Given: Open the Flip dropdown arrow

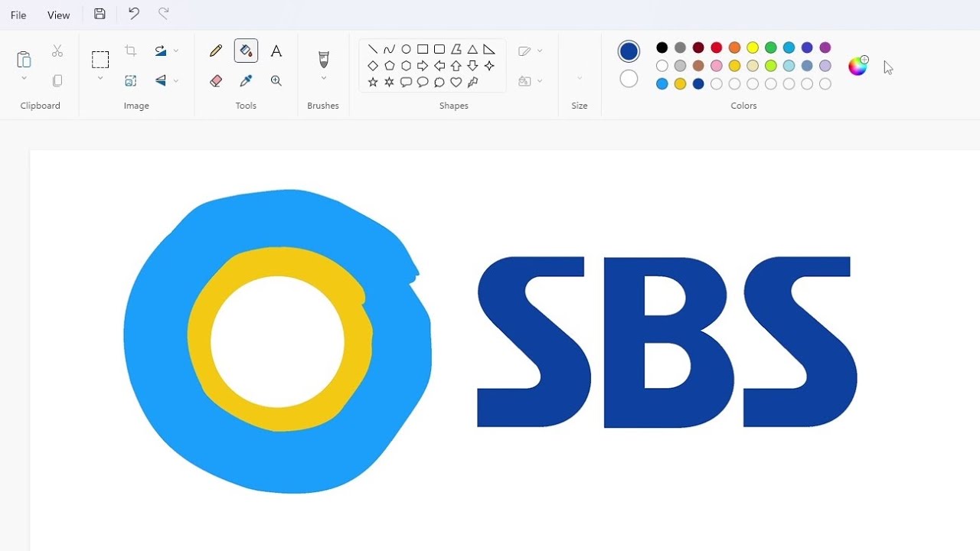Looking at the screenshot, I should tap(176, 80).
